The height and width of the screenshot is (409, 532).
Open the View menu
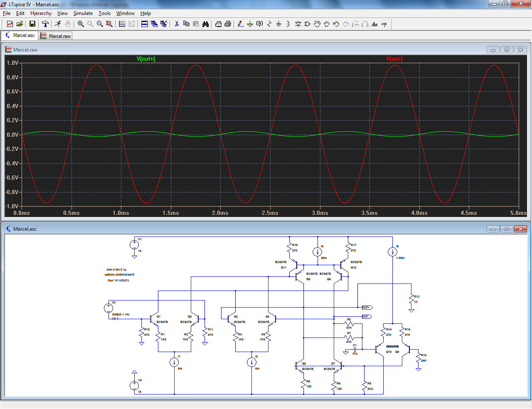(x=62, y=13)
